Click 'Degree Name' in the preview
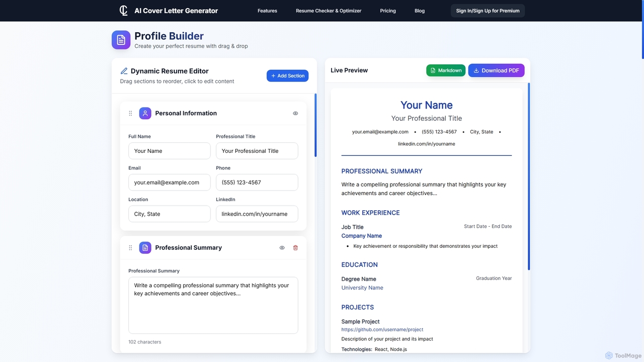The image size is (644, 362). pos(359,279)
